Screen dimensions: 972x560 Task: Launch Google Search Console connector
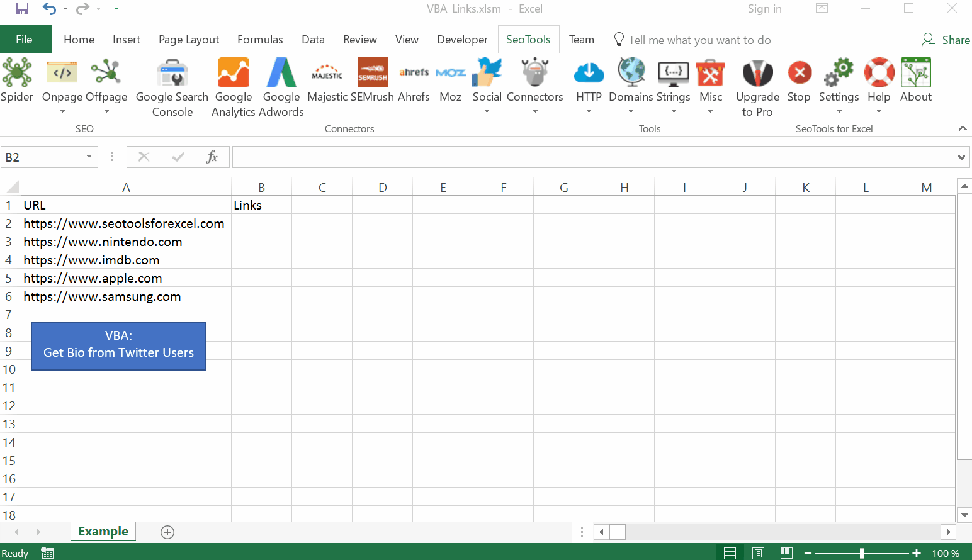pos(172,87)
